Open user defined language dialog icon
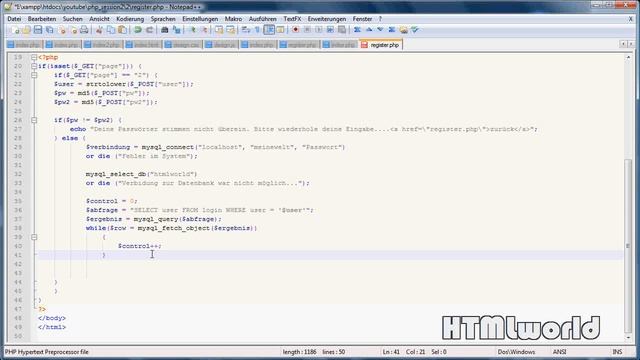Screen dimensions: 640x360 click(x=280, y=30)
